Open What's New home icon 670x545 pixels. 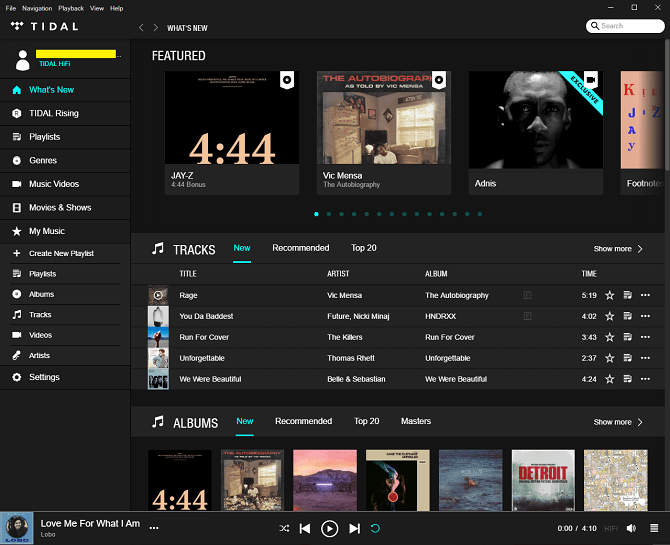[x=17, y=90]
